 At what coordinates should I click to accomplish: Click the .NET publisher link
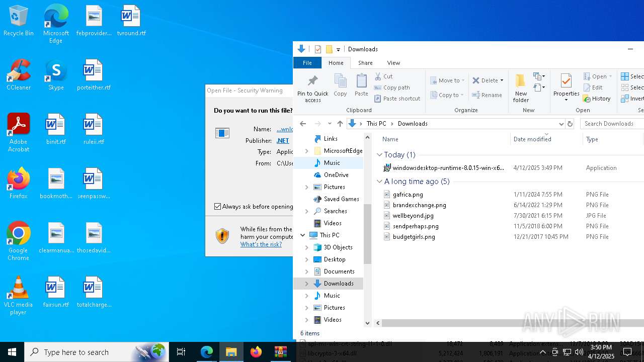click(283, 141)
